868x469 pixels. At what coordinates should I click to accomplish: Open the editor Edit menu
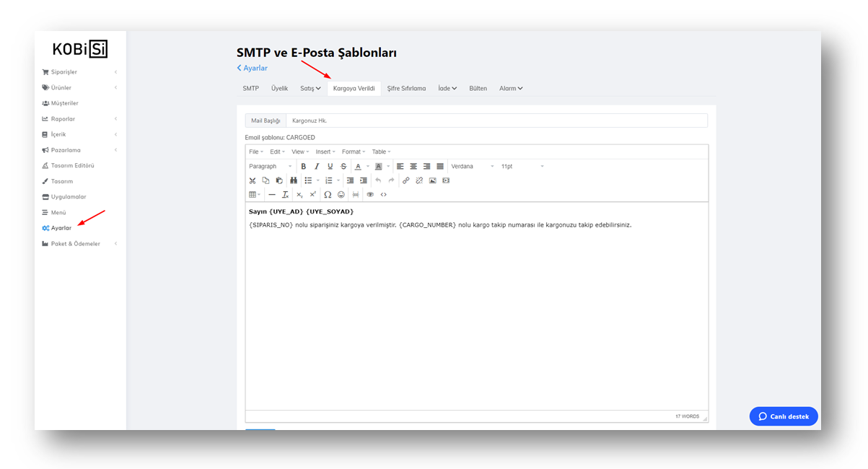(x=277, y=152)
